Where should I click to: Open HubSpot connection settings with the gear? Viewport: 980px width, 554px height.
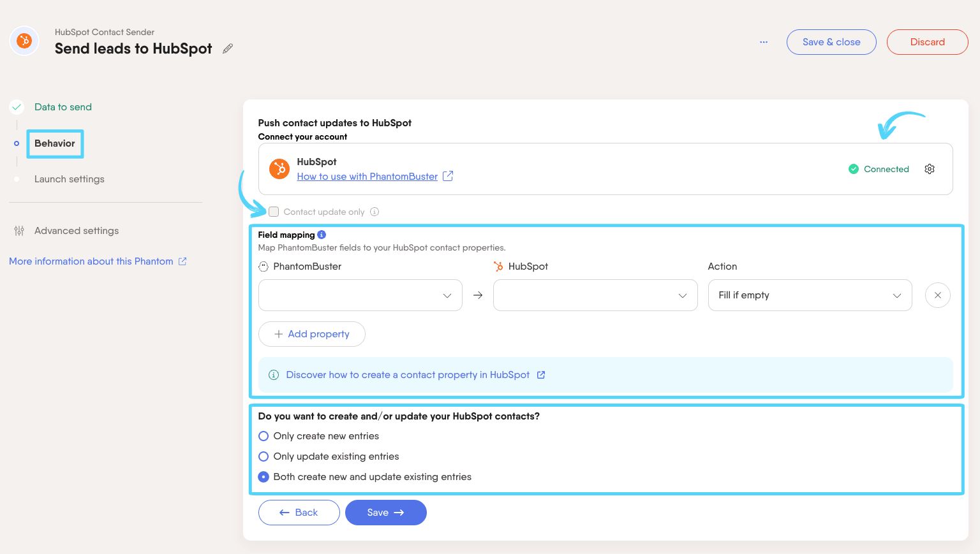pyautogui.click(x=930, y=169)
